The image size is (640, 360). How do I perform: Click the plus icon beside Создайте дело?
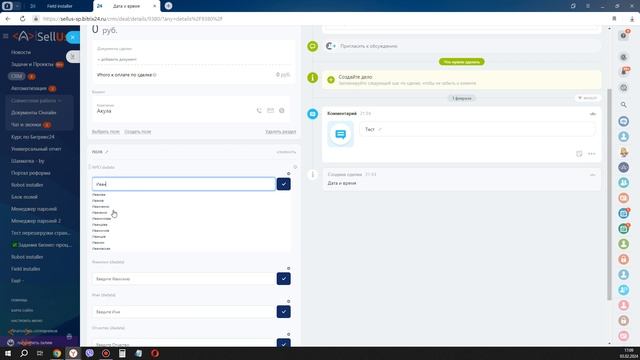tap(331, 80)
